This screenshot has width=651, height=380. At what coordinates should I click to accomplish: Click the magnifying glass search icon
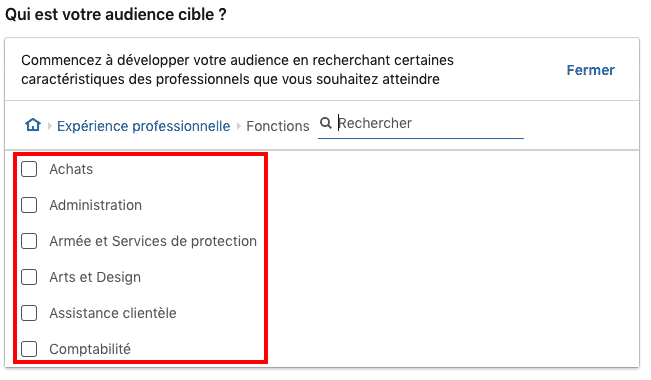pos(326,123)
